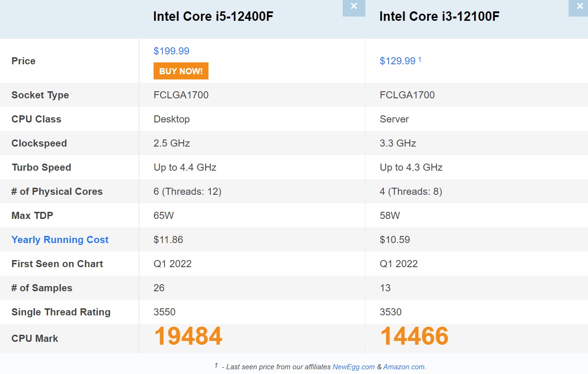The image size is (588, 374).
Task: Open the Yearly Running Cost link
Action: (60, 240)
